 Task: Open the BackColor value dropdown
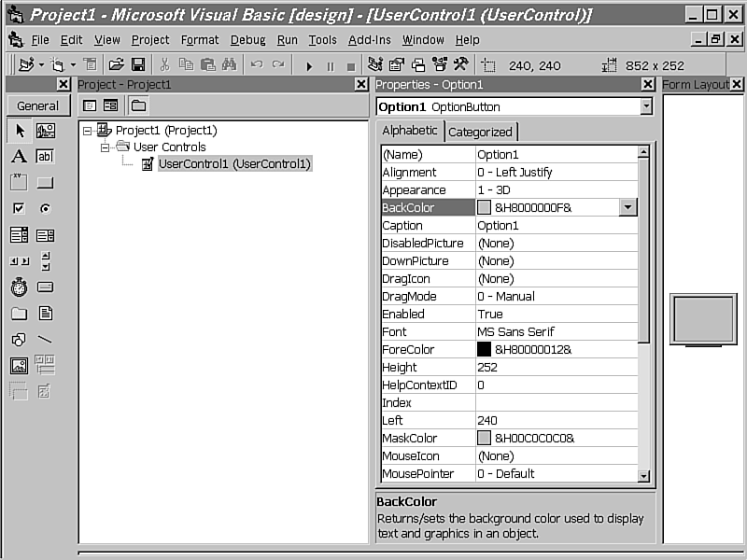pyautogui.click(x=627, y=207)
